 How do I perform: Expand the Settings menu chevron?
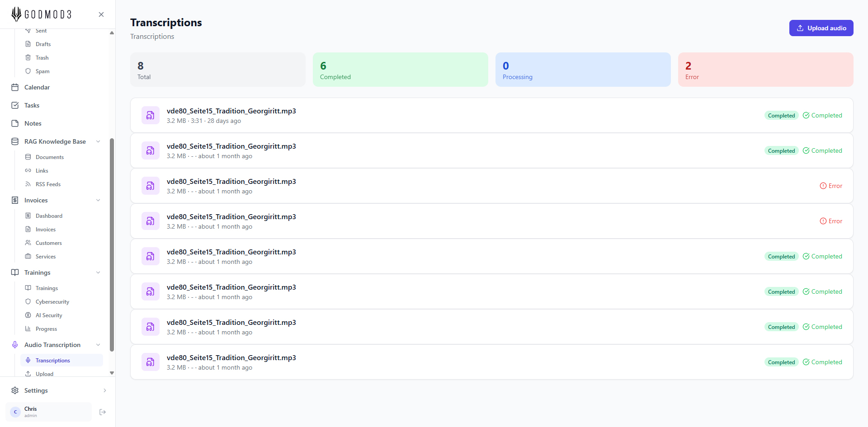104,390
